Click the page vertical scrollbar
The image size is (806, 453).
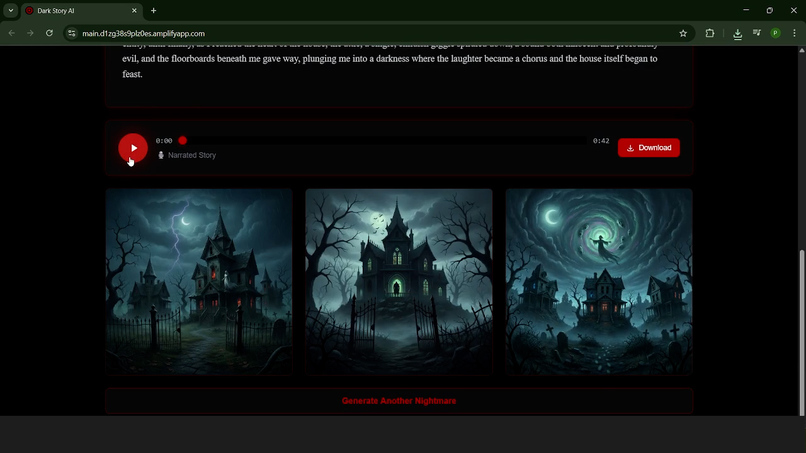pos(801,333)
